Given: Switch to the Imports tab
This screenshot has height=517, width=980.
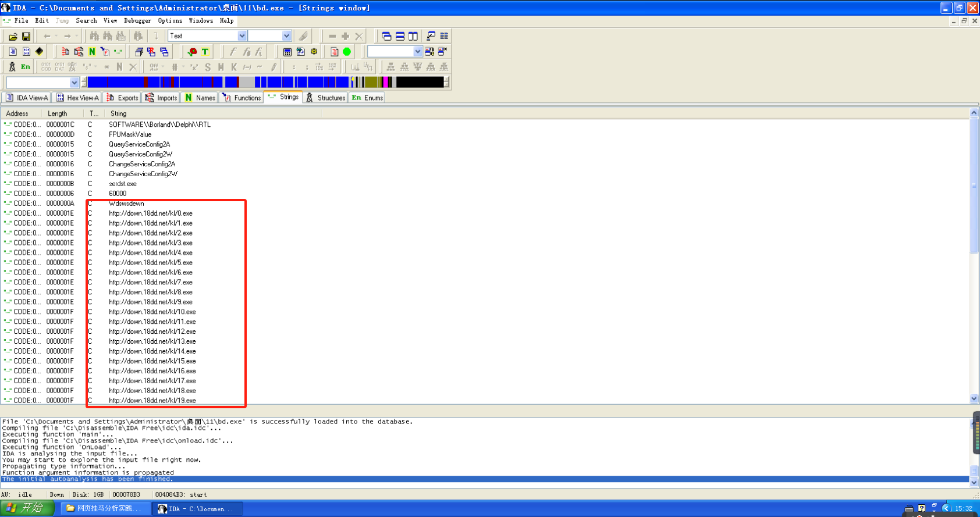Looking at the screenshot, I should coord(161,98).
